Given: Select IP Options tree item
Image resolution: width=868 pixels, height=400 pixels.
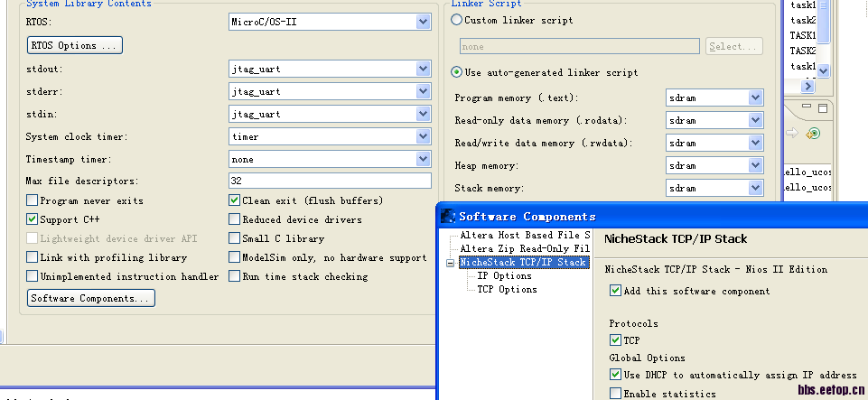Looking at the screenshot, I should pos(504,275).
